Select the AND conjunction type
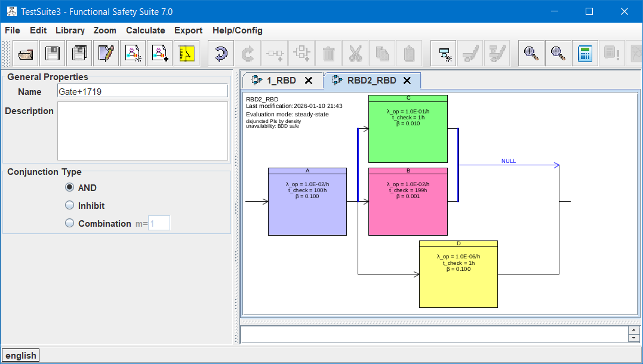 coord(70,187)
